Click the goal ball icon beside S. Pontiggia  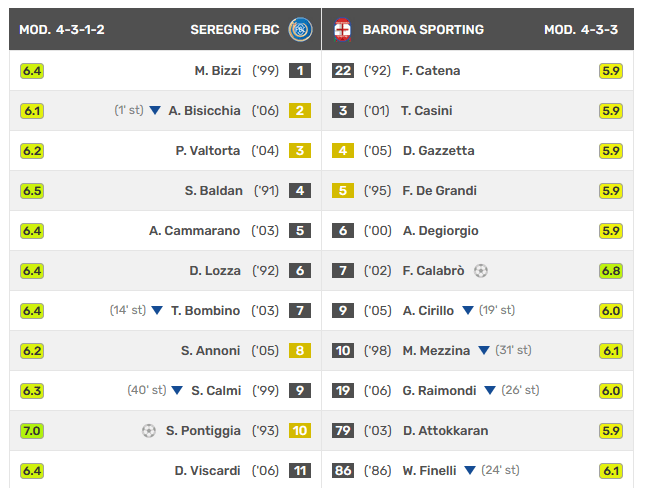(x=149, y=431)
